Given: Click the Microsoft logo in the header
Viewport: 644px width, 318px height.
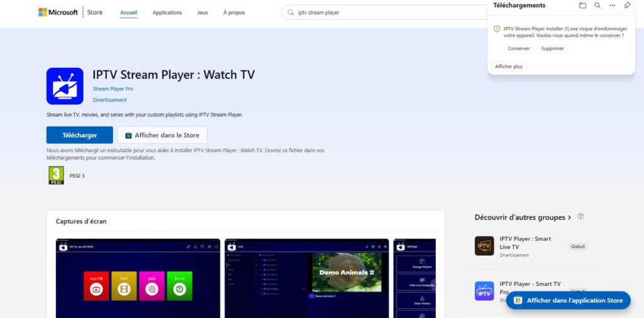Looking at the screenshot, I should click(x=58, y=13).
